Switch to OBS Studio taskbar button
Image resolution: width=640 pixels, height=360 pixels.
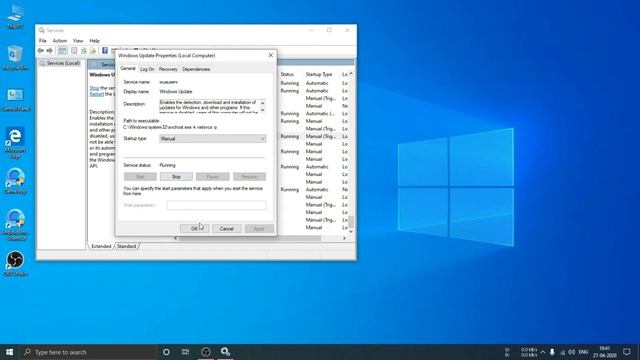point(206,352)
